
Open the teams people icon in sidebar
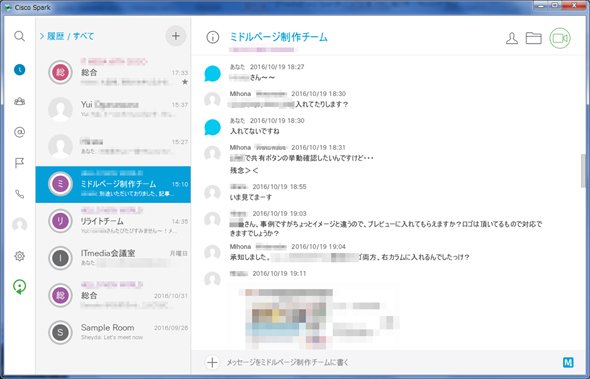(x=20, y=101)
